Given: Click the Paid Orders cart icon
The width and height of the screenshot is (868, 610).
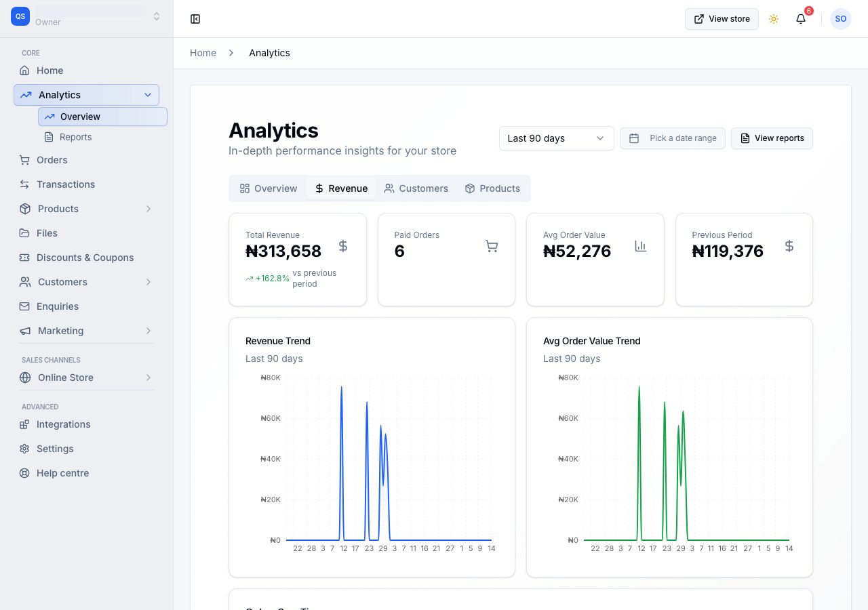Looking at the screenshot, I should [492, 246].
